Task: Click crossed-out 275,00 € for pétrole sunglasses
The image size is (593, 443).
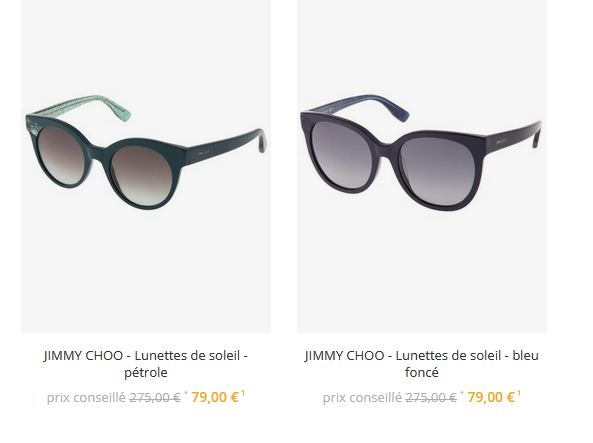Action: 155,398
